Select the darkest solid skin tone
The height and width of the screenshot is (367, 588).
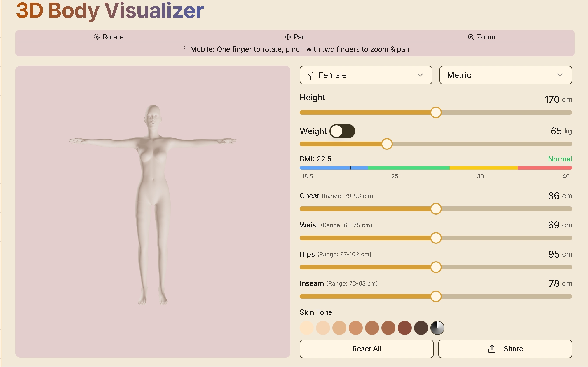coord(421,328)
